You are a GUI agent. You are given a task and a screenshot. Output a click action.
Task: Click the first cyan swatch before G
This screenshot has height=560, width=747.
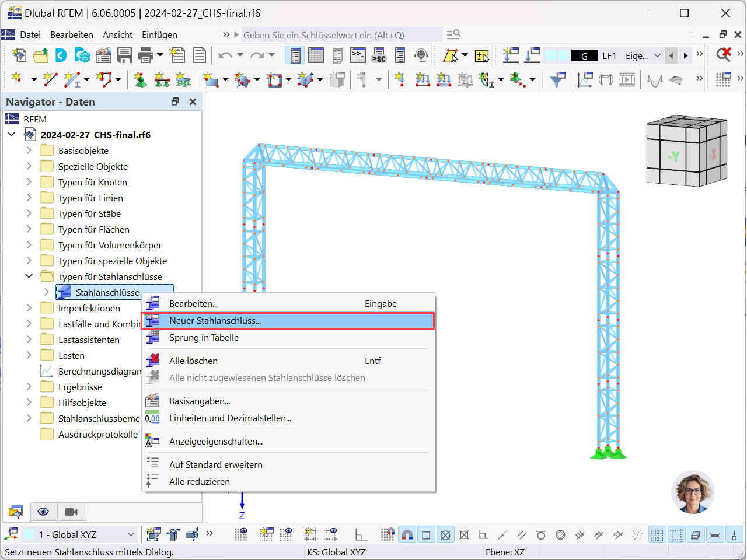pyautogui.click(x=550, y=55)
